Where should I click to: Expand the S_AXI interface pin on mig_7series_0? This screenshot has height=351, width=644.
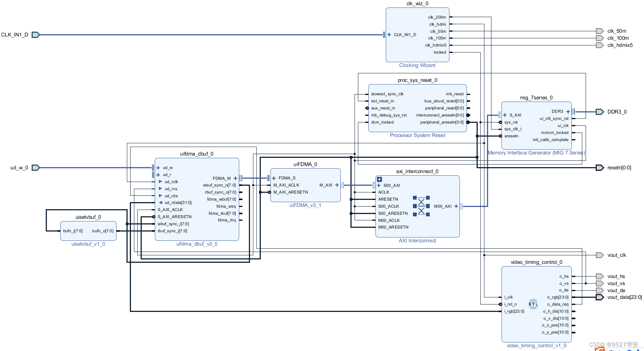(504, 115)
